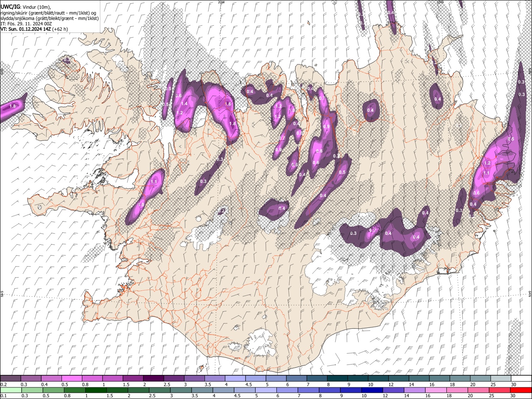The width and height of the screenshot is (532, 399).
Task: Click the 20W longitude label
Action: 221,2
